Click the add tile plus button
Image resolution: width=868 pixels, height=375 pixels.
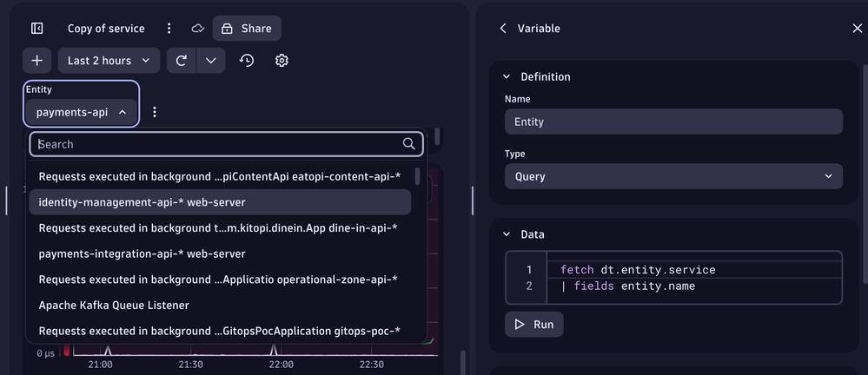pos(36,61)
